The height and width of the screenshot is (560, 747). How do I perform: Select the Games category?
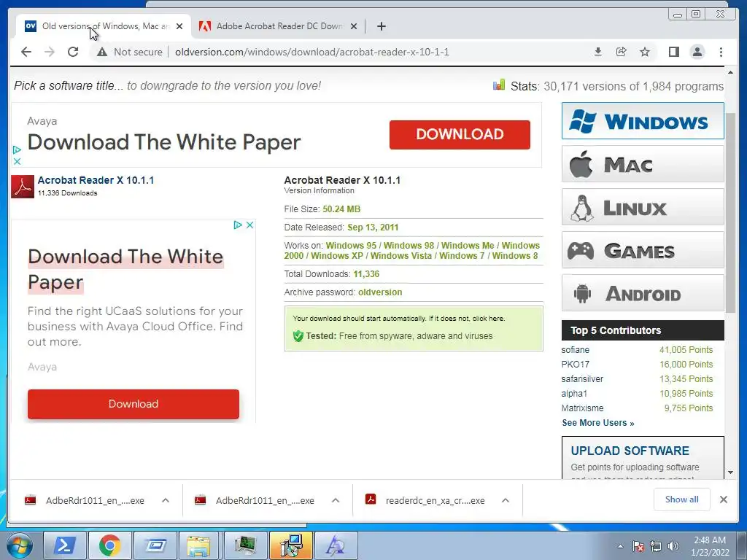pos(643,249)
